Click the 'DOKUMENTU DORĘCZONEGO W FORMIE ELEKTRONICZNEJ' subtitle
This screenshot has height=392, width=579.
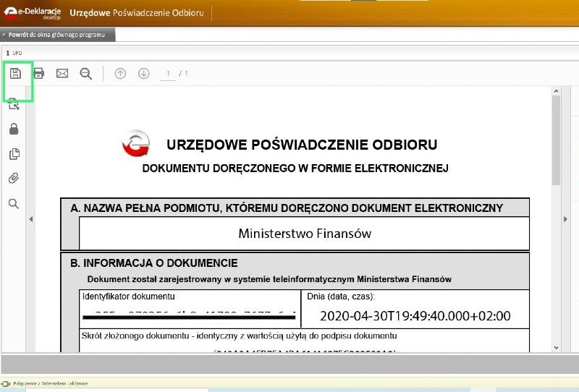tap(295, 169)
